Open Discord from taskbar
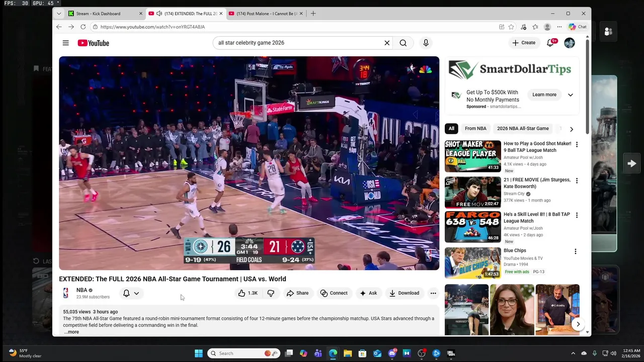 [x=392, y=353]
